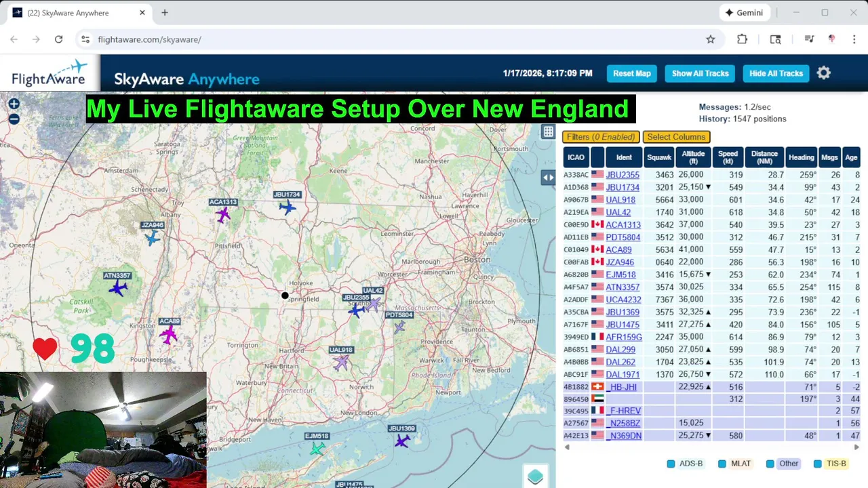The height and width of the screenshot is (488, 868).
Task: Sort table by Altitude column
Action: (694, 157)
